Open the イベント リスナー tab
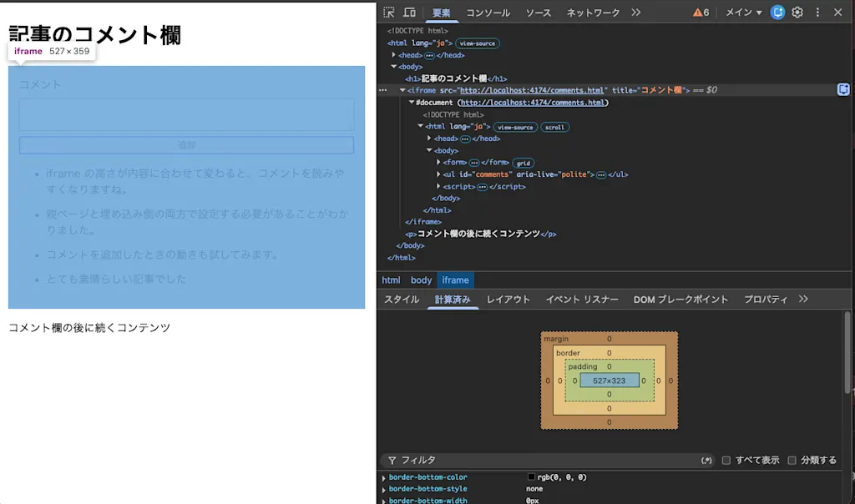 pyautogui.click(x=582, y=299)
